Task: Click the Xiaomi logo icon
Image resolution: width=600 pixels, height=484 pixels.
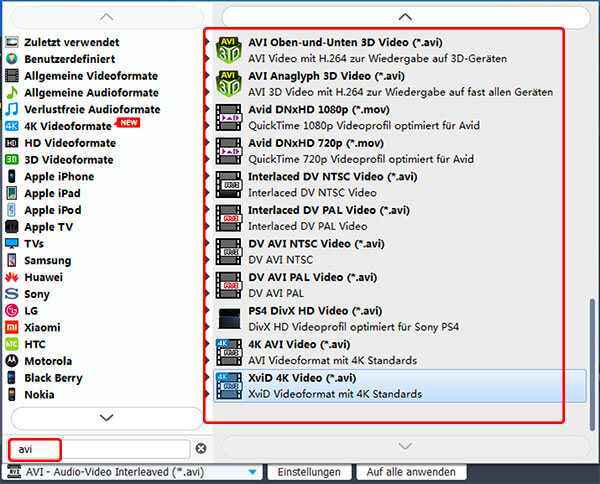Action: click(12, 328)
